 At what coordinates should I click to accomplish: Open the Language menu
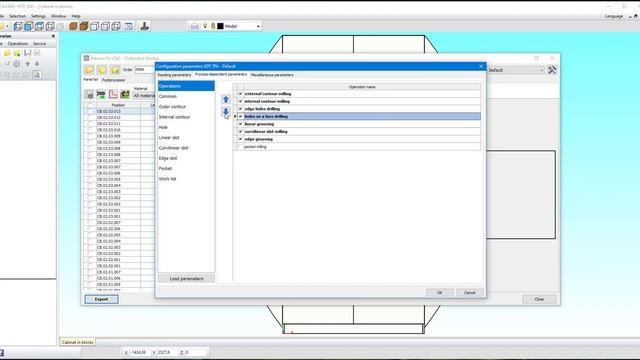[614, 16]
